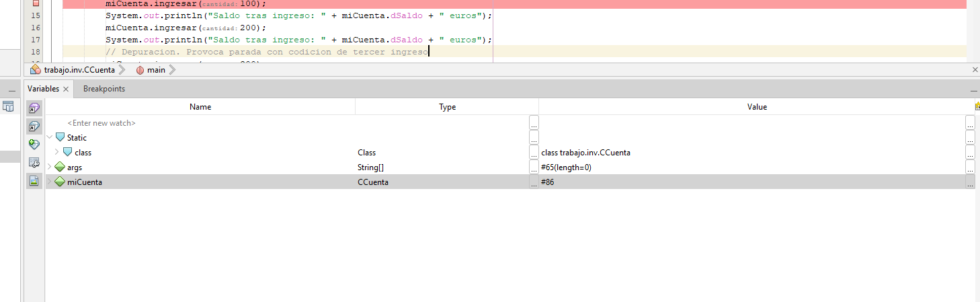Viewport: 980px width, 302px height.
Task: Click the main method breadcrumb icon
Action: pyautogui.click(x=140, y=70)
